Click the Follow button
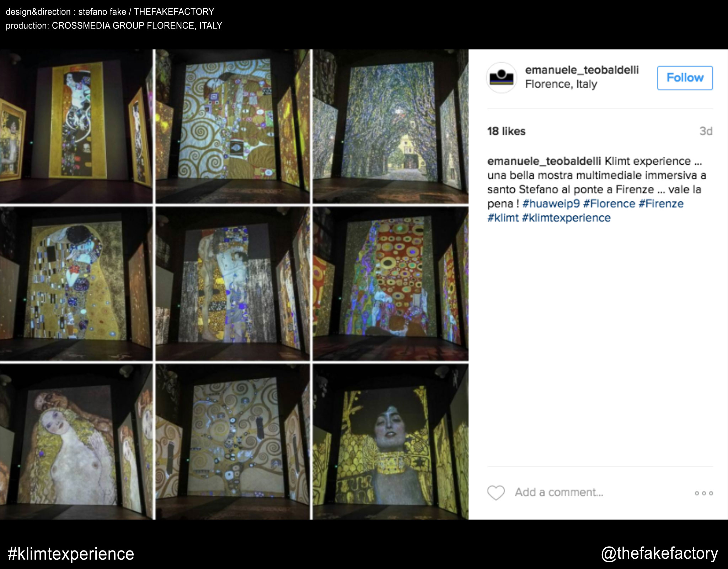This screenshot has height=569, width=728. [685, 78]
